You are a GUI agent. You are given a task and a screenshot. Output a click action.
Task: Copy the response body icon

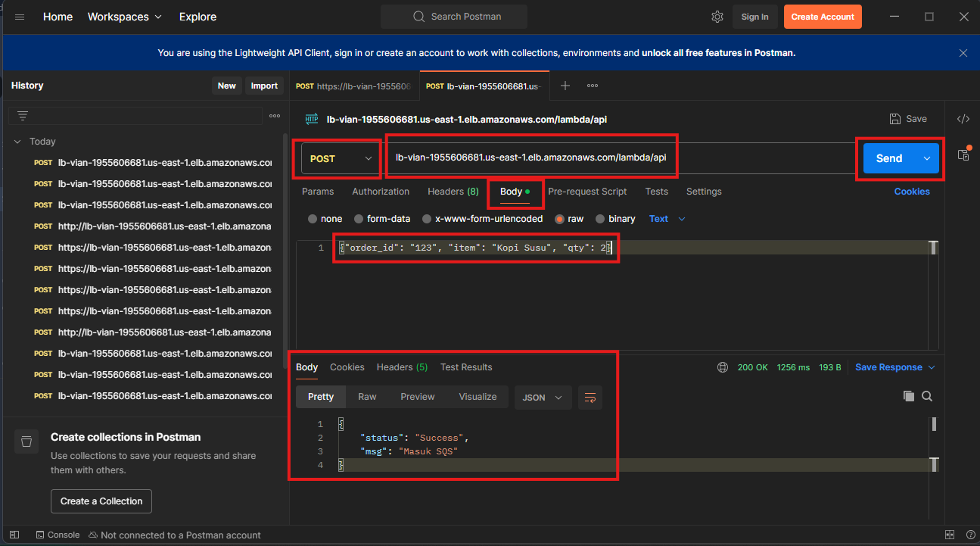[908, 396]
